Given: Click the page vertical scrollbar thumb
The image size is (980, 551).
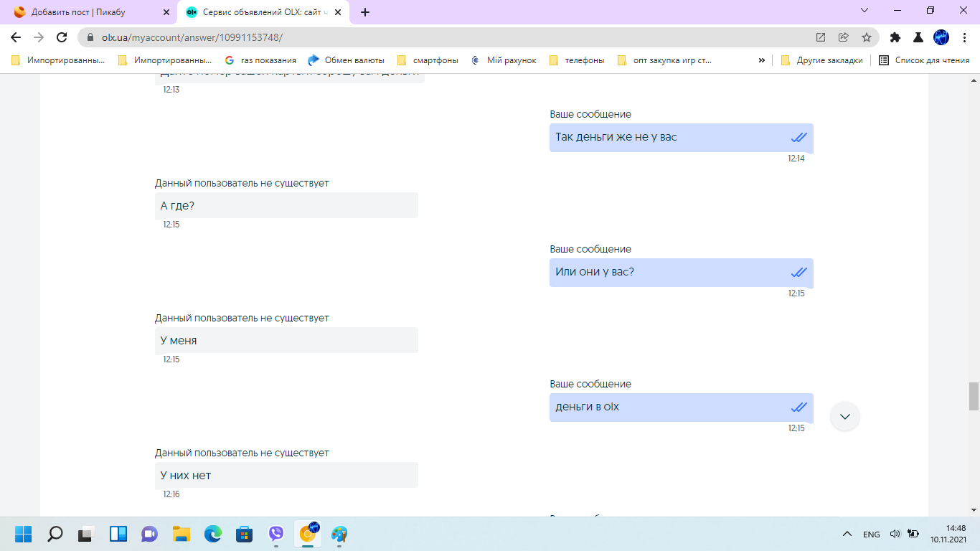Looking at the screenshot, I should click(974, 396).
